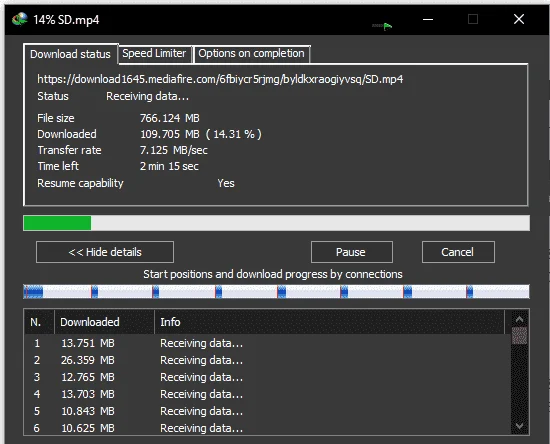Screen dimensions: 550x444
Task: Open the Speed Limiter tab
Action: point(154,54)
